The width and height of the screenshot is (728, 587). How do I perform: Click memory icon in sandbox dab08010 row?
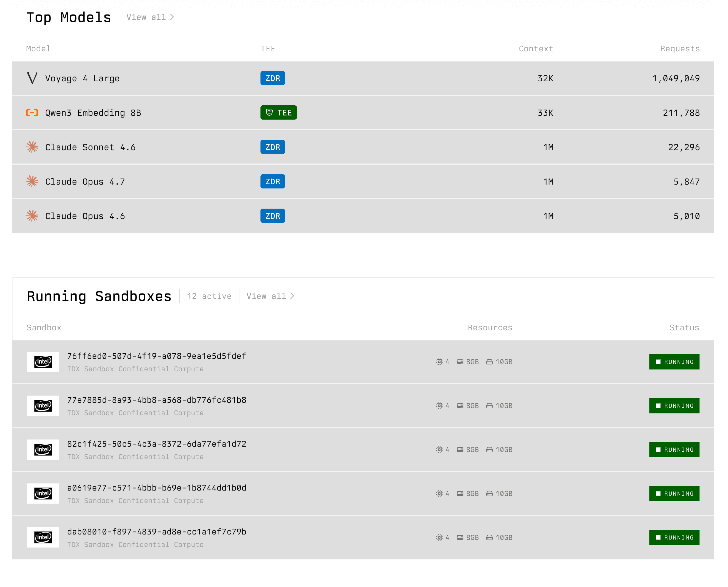(460, 538)
